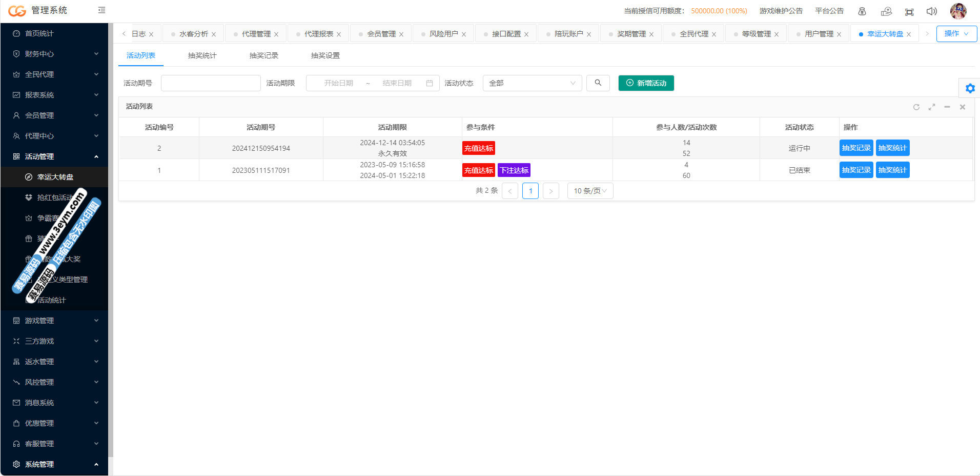Image resolution: width=980 pixels, height=476 pixels.
Task: Close the 会员管理 tab
Action: [401, 34]
